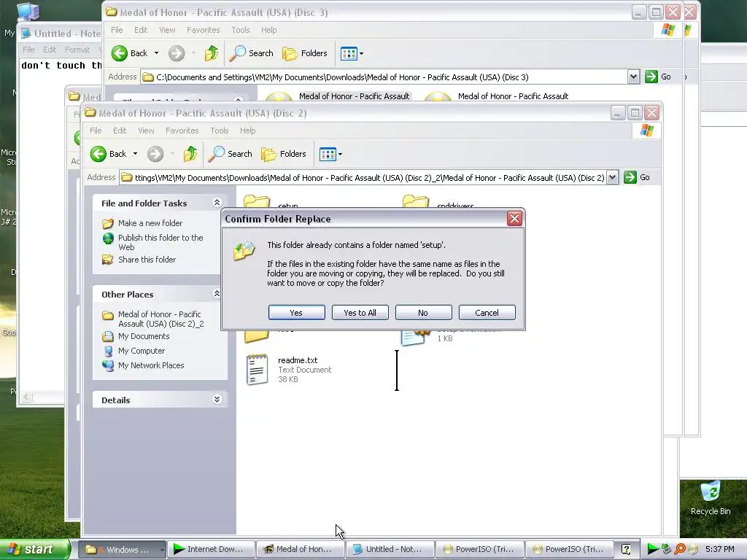The width and height of the screenshot is (747, 560).
Task: Open Tools menu in Disc 2 window
Action: pyautogui.click(x=220, y=131)
